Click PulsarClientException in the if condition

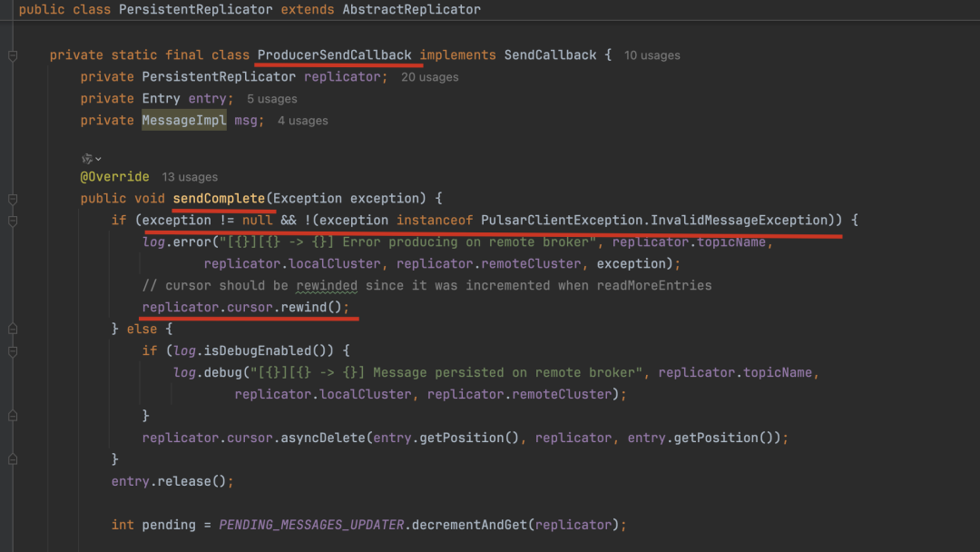pos(562,220)
